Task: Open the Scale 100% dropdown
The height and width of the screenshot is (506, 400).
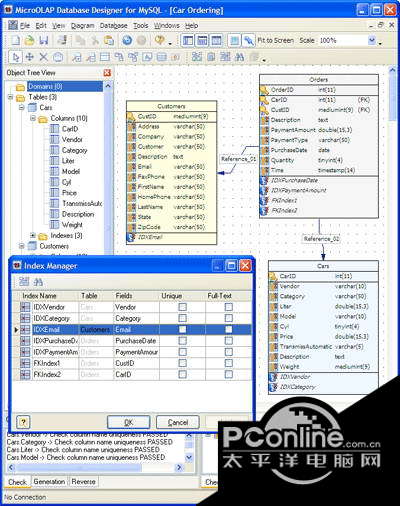Action: (x=372, y=41)
